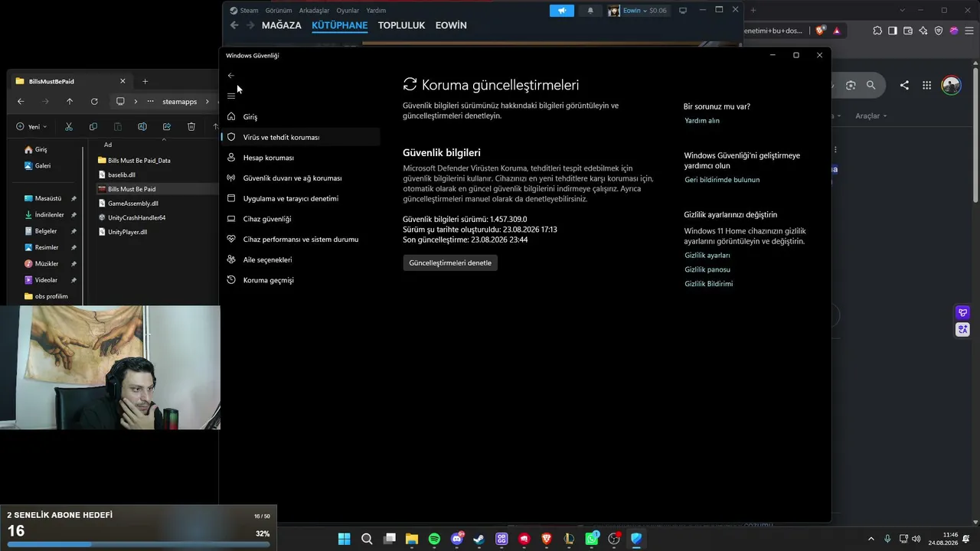The height and width of the screenshot is (551, 980).
Task: Open Giriş in Windows Security sidebar
Action: point(300,117)
